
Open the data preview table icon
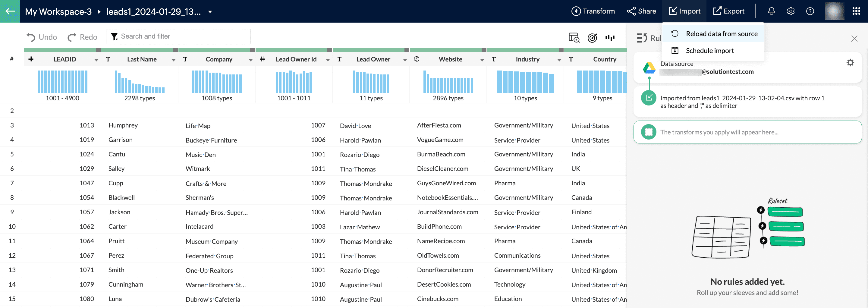pyautogui.click(x=574, y=37)
